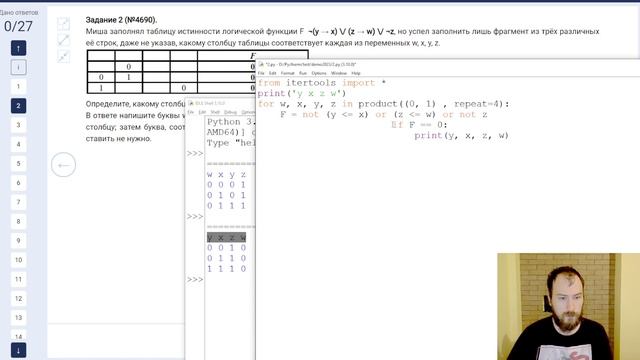
Task: Go to task number 7
Action: coord(18,202)
